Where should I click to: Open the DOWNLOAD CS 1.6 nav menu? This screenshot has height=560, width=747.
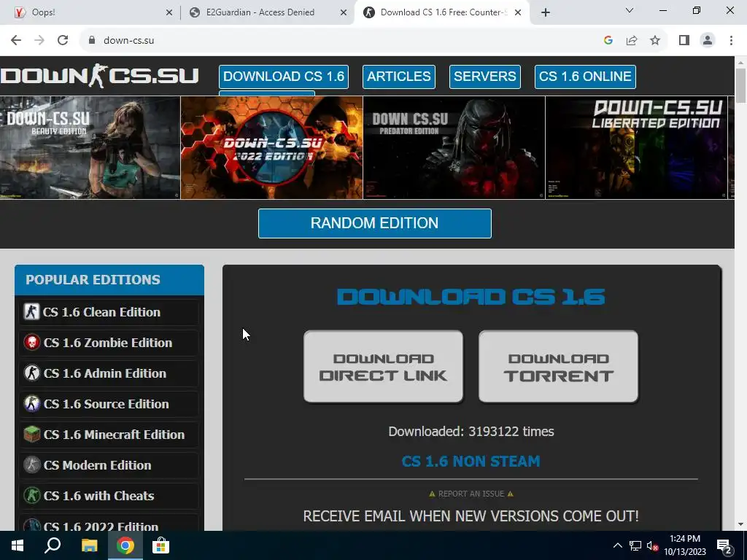click(284, 77)
